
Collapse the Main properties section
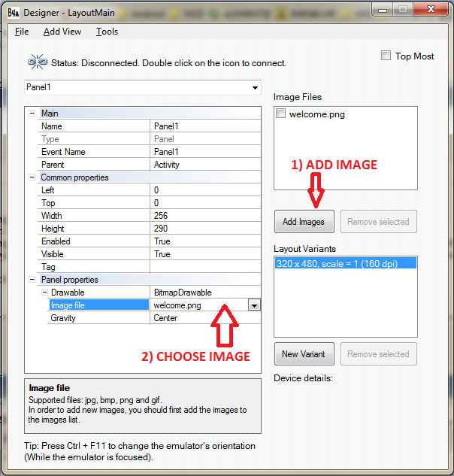pos(32,114)
